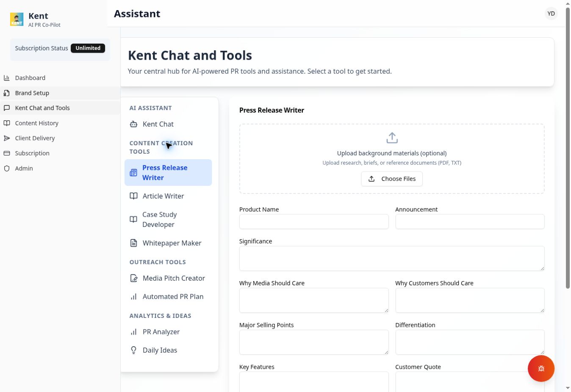
Task: Click the Significance text area
Action: pyautogui.click(x=392, y=258)
